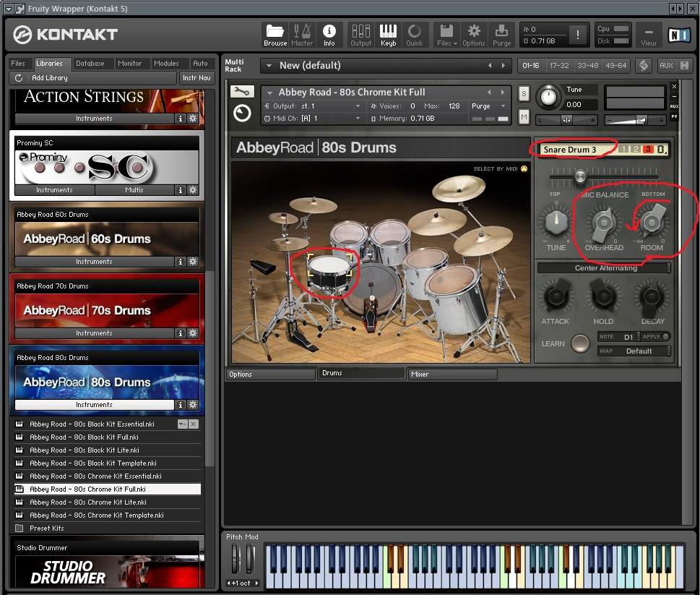Screen dimensions: 700x595
Task: Click the Top/Bottom mic balance slider
Action: tap(580, 177)
